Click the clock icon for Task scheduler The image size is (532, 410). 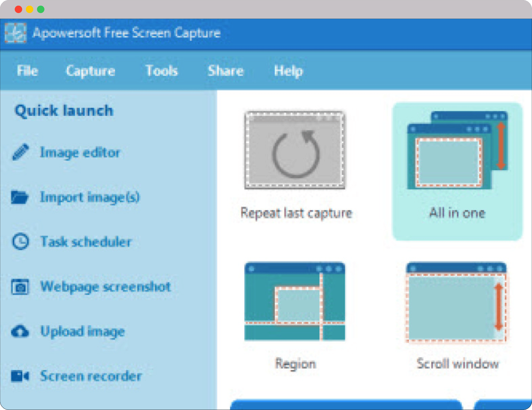[x=20, y=242]
